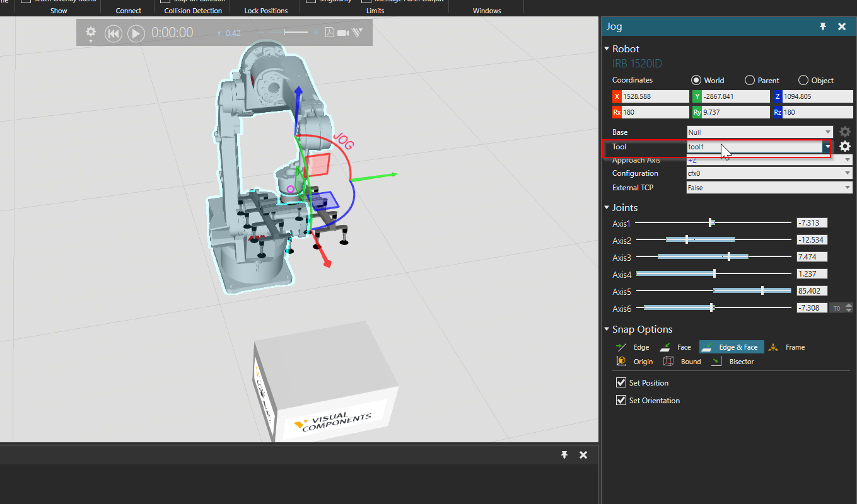
Task: Select the Visual Components box in viewport
Action: pyautogui.click(x=325, y=381)
